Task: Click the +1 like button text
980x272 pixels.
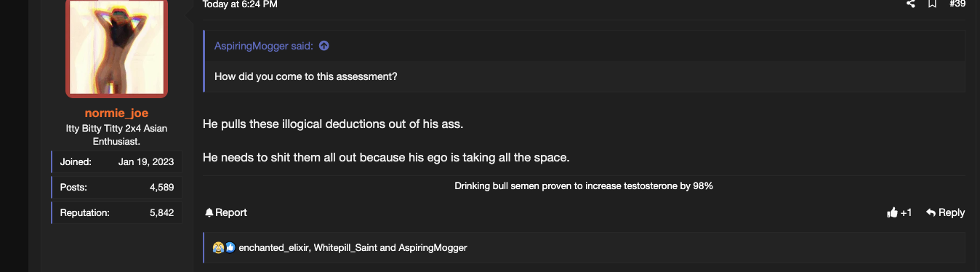Action: coord(906,212)
